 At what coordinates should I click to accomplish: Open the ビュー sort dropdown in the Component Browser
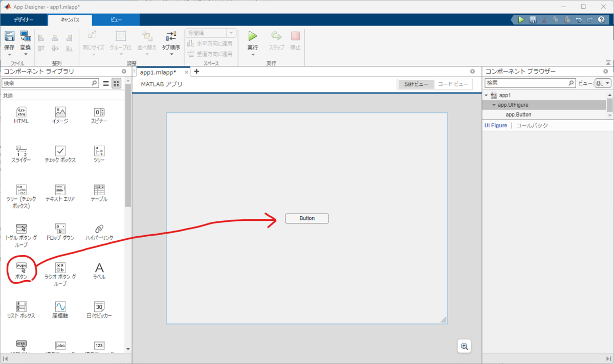603,83
